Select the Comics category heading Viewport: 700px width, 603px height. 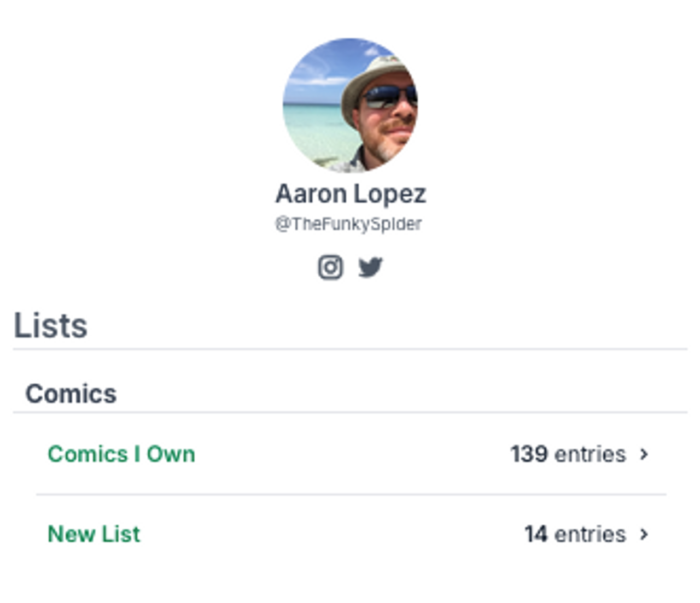(x=71, y=394)
